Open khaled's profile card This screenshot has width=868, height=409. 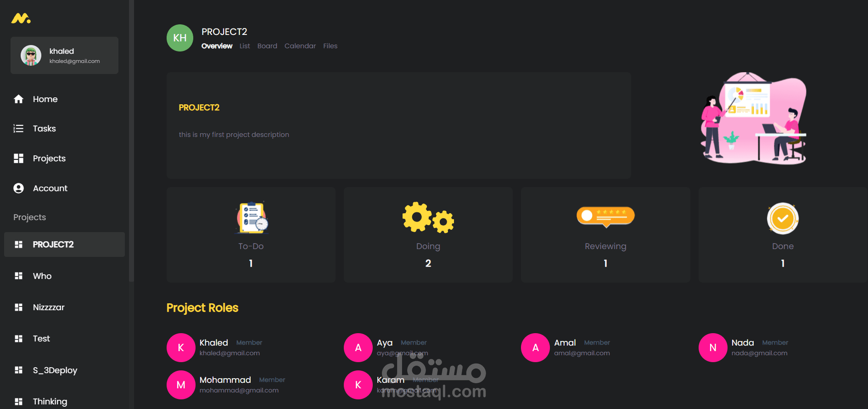pos(64,55)
